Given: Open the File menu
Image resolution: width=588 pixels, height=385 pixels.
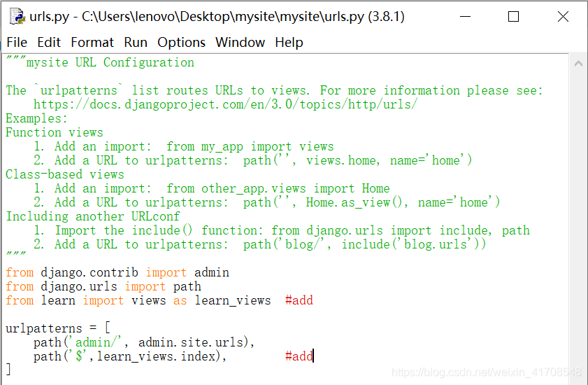Looking at the screenshot, I should (x=17, y=43).
